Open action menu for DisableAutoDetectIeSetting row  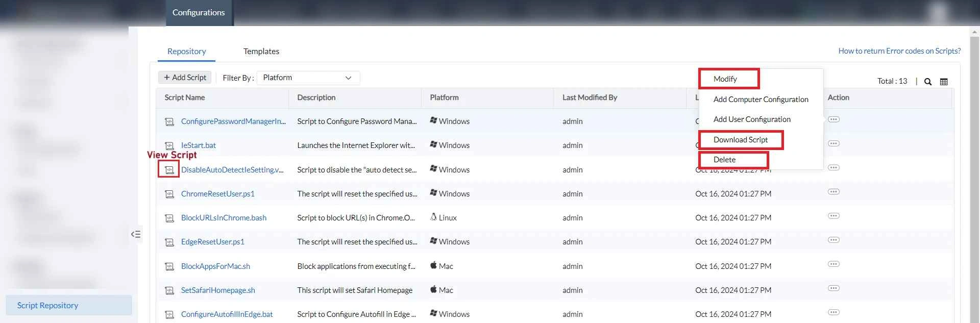pyautogui.click(x=834, y=167)
